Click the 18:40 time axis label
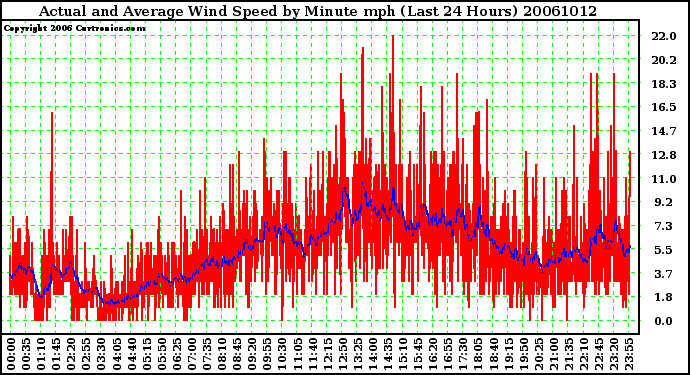This screenshot has width=690, height=375. coord(493,354)
